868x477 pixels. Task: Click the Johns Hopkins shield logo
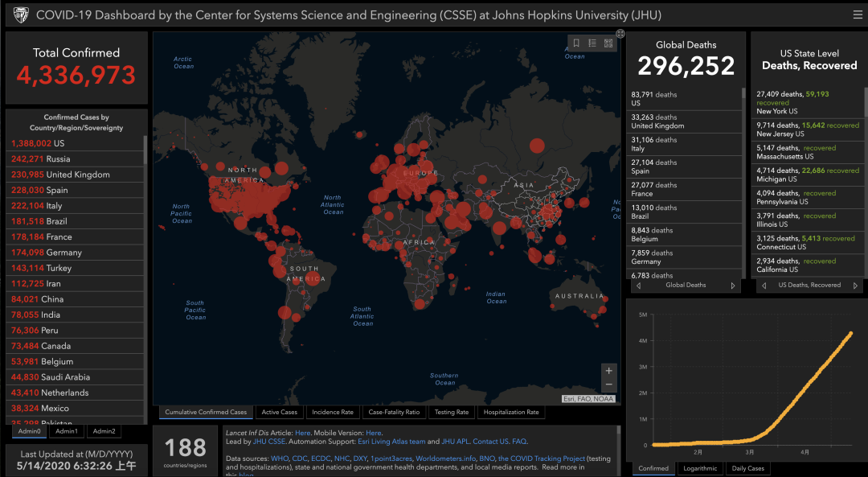click(x=21, y=15)
